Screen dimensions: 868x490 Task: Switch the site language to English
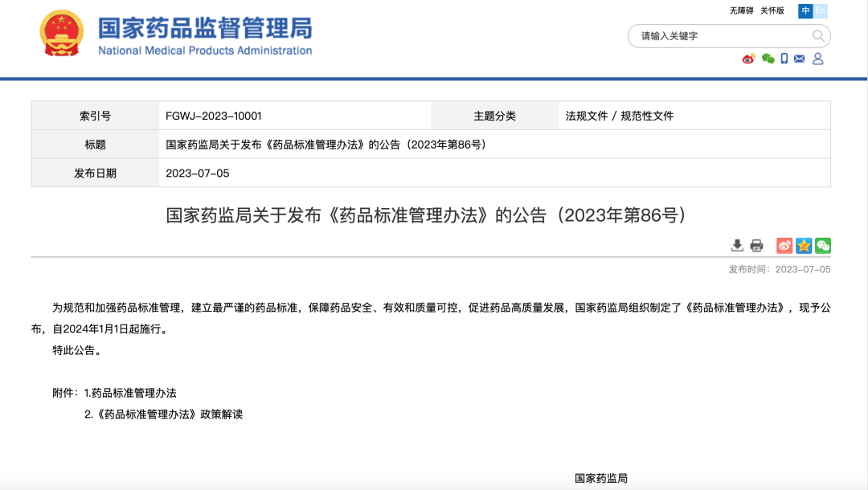point(820,11)
